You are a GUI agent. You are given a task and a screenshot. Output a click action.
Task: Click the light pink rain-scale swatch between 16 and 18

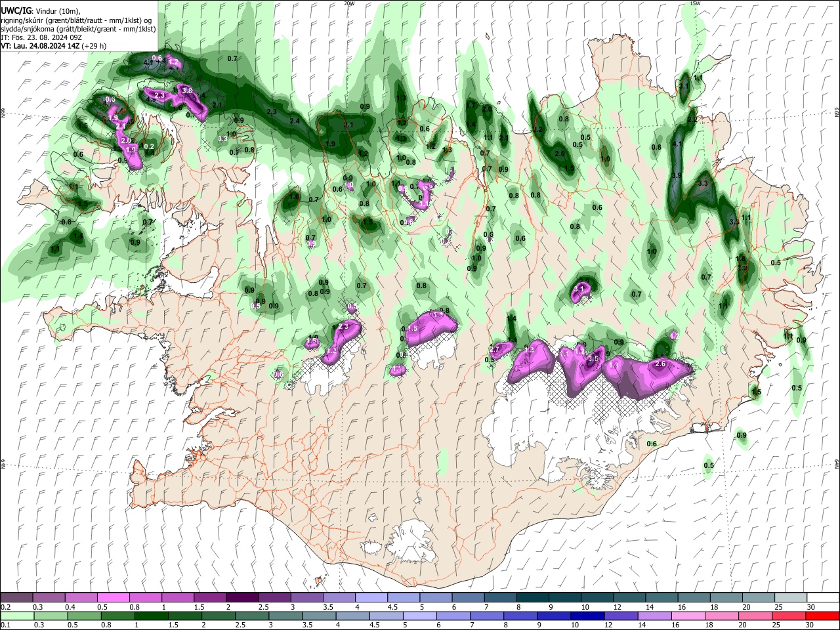[x=688, y=616]
